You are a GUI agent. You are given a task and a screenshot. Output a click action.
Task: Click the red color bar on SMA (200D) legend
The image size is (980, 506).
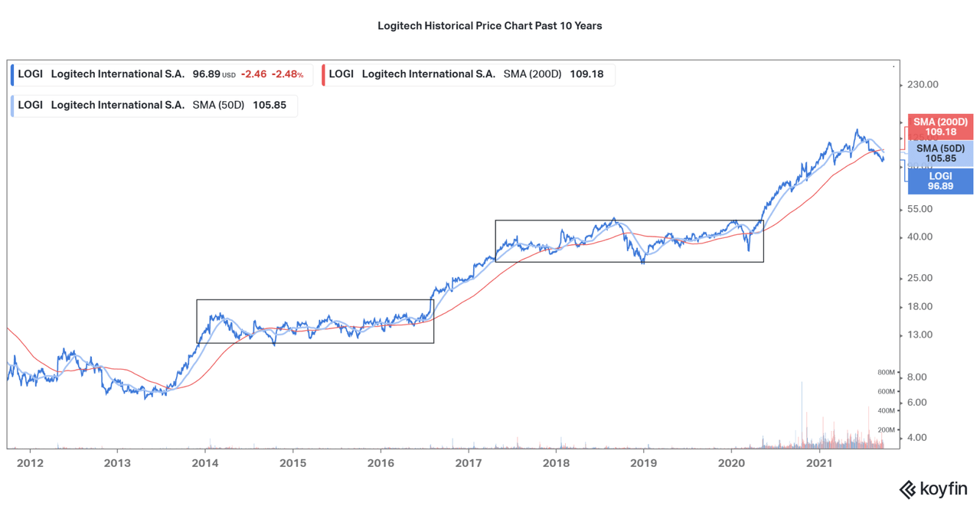[325, 73]
